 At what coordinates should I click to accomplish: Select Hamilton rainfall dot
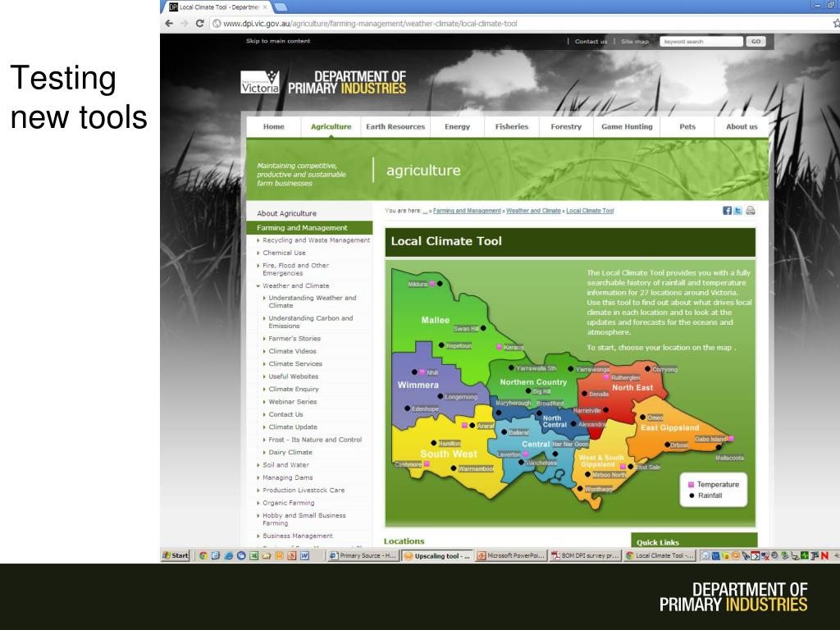click(434, 443)
